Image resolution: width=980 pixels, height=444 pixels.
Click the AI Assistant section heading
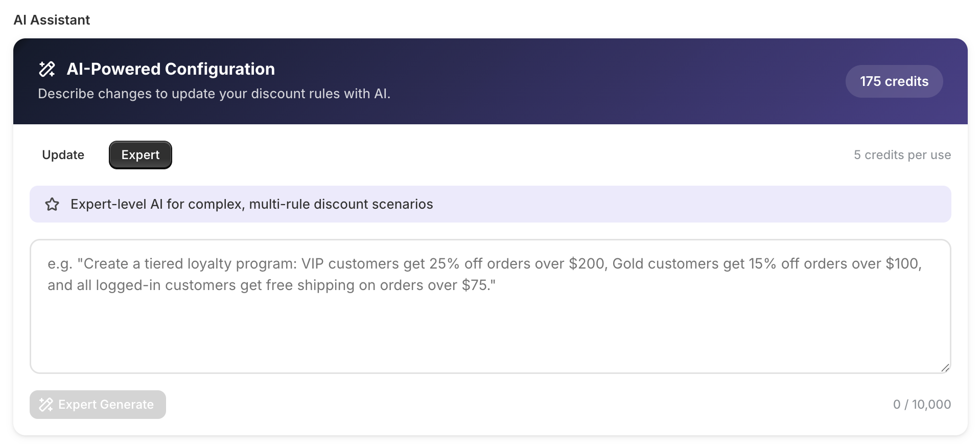(52, 20)
